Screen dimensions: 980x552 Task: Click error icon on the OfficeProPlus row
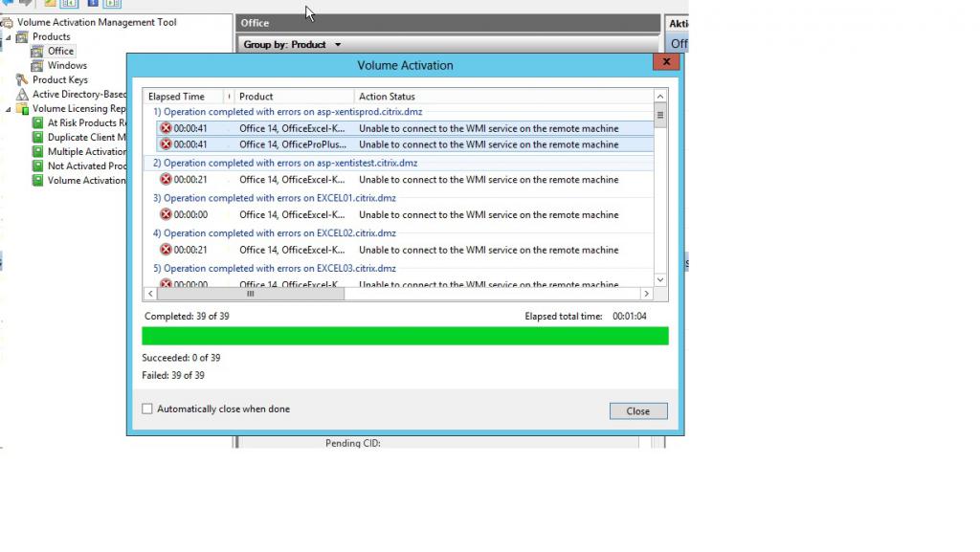pyautogui.click(x=166, y=144)
